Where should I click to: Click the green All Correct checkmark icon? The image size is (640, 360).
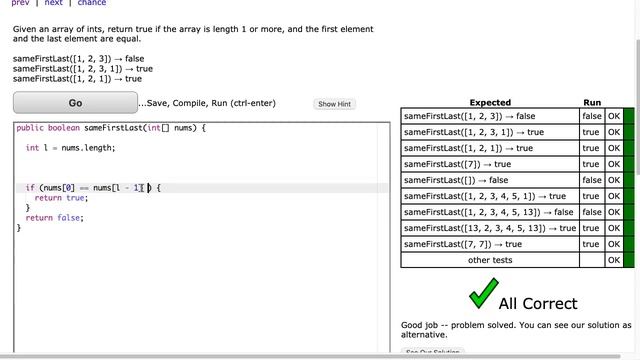tap(484, 293)
